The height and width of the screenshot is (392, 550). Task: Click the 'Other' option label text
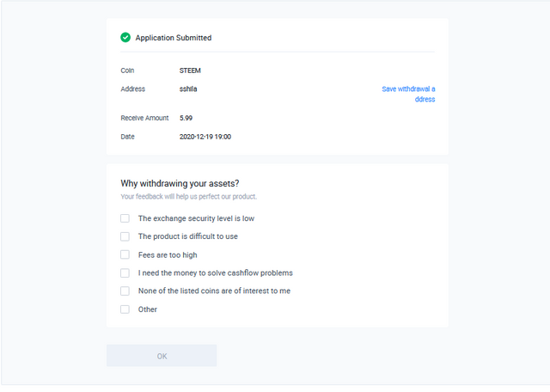click(147, 309)
